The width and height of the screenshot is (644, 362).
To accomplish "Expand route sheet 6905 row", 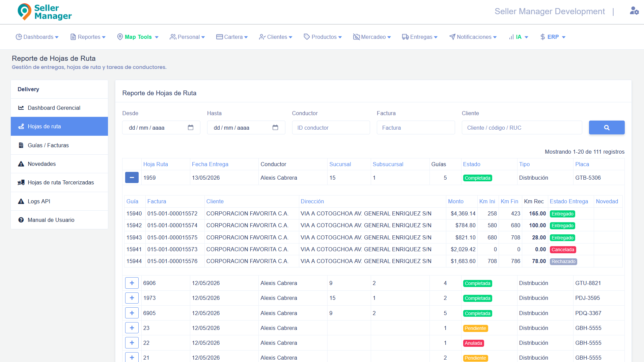I will [x=132, y=313].
